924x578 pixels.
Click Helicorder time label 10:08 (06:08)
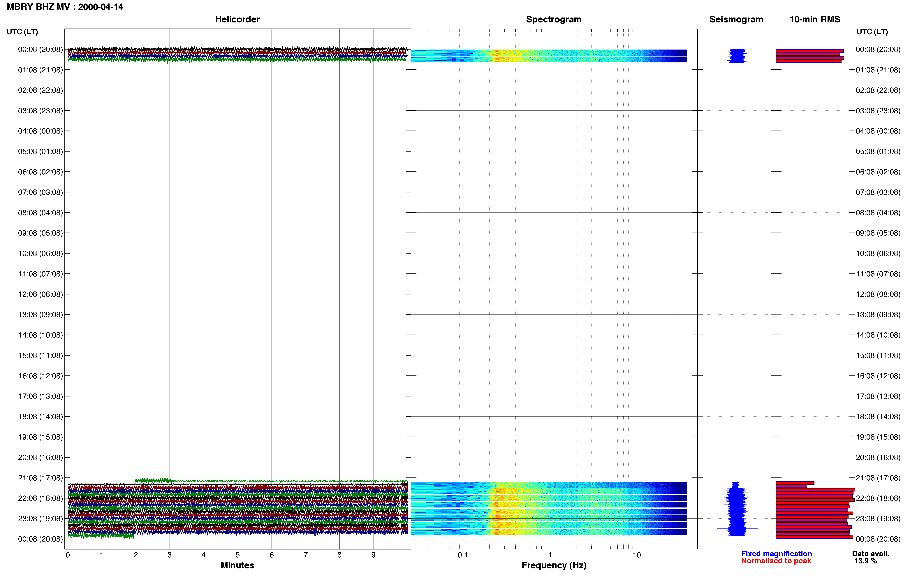pos(41,253)
